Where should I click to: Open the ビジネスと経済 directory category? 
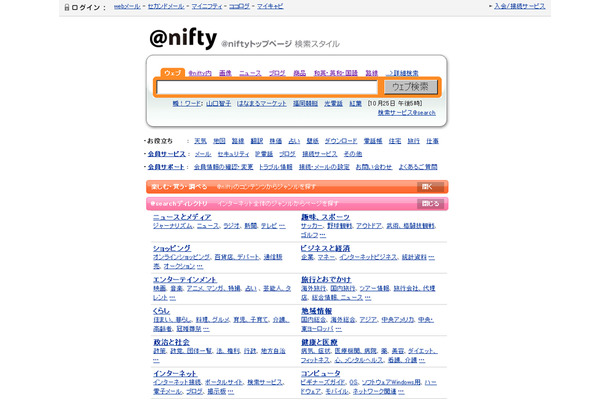click(325, 248)
